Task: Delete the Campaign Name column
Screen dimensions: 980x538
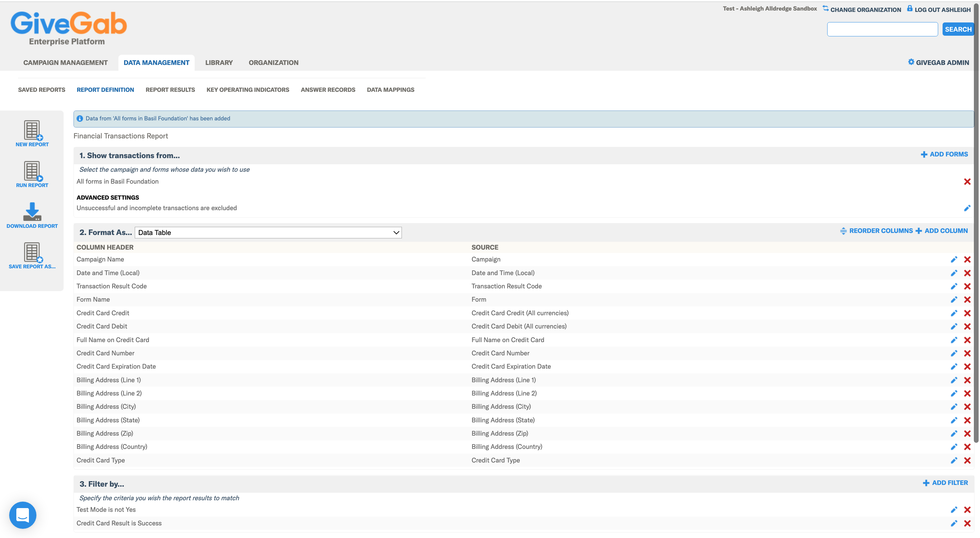Action: [x=967, y=260]
